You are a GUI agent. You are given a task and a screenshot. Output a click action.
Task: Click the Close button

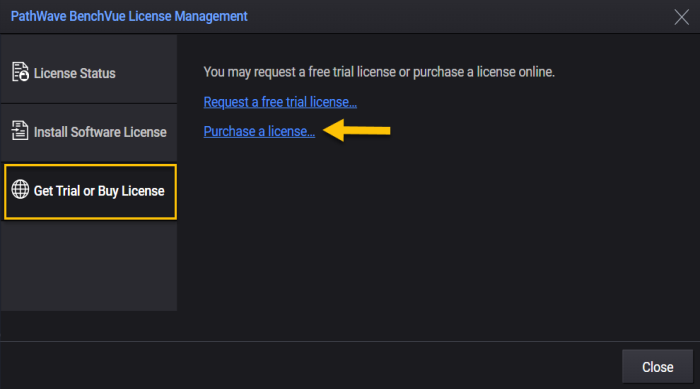(x=657, y=367)
